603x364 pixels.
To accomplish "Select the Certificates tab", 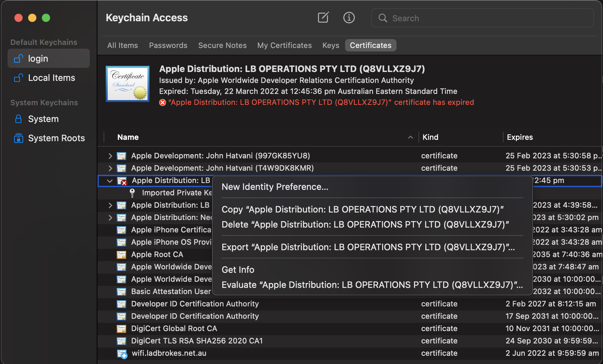I will tap(370, 45).
